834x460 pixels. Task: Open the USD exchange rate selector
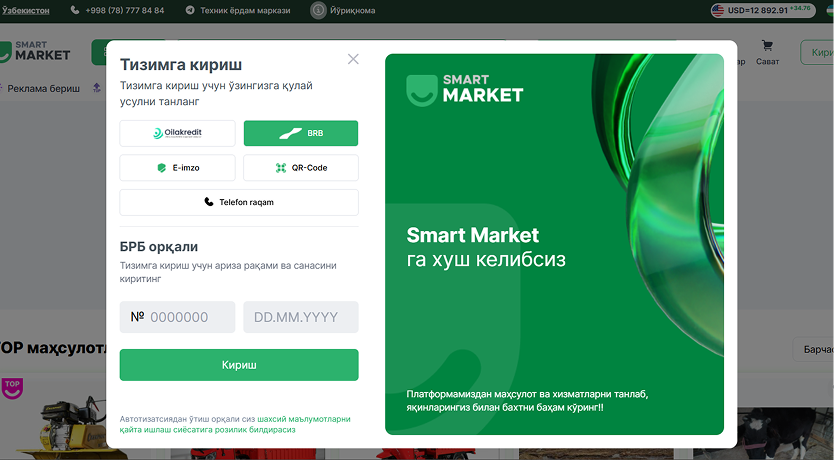click(x=763, y=10)
